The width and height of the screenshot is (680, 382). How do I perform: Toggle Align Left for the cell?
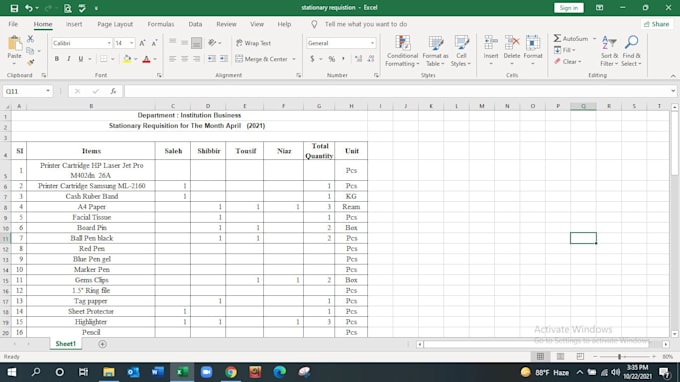pyautogui.click(x=173, y=59)
